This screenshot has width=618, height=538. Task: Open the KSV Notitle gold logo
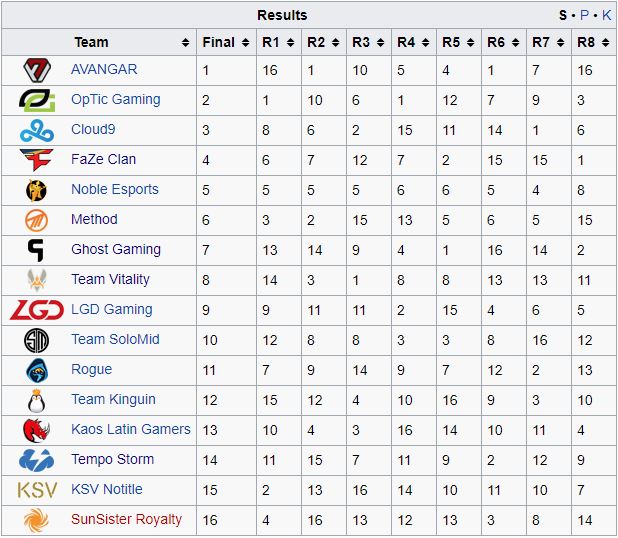[37, 490]
